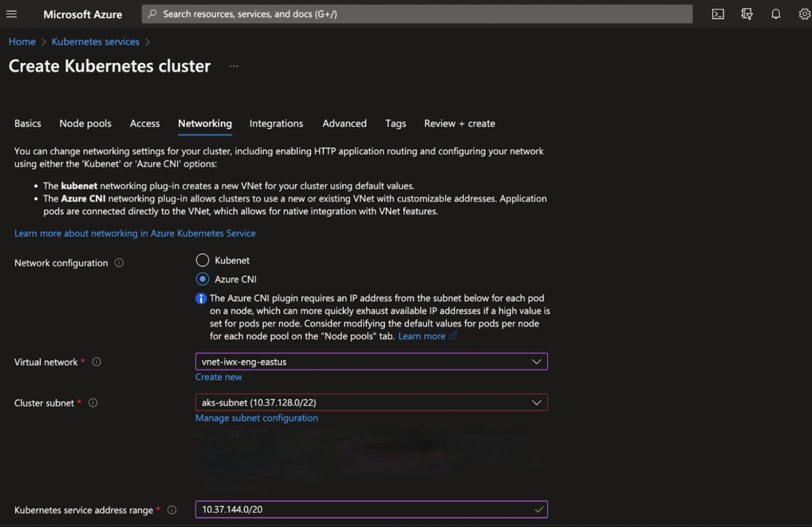Viewport: 812px width, 527px height.
Task: Open the Learn more link in the CNI note
Action: 422,336
